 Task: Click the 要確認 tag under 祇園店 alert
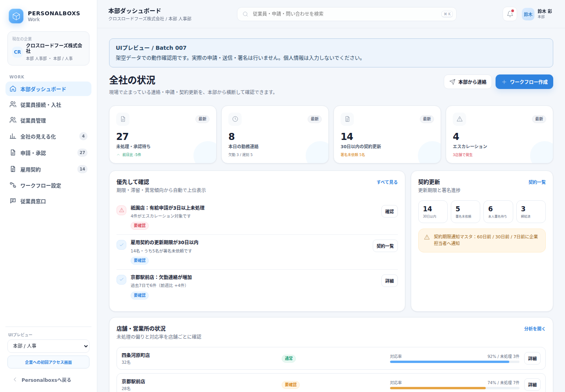[x=140, y=226]
